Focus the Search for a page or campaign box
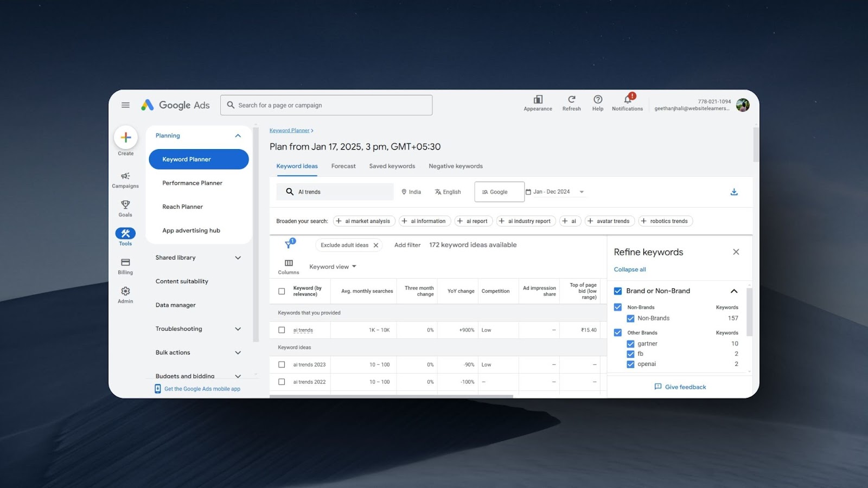This screenshot has height=488, width=868. pyautogui.click(x=326, y=105)
